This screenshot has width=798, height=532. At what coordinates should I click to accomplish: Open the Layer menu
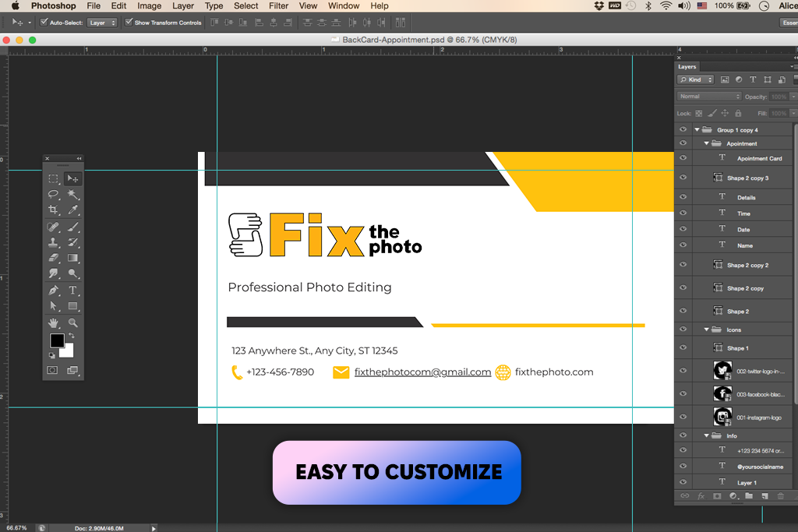[x=182, y=5]
